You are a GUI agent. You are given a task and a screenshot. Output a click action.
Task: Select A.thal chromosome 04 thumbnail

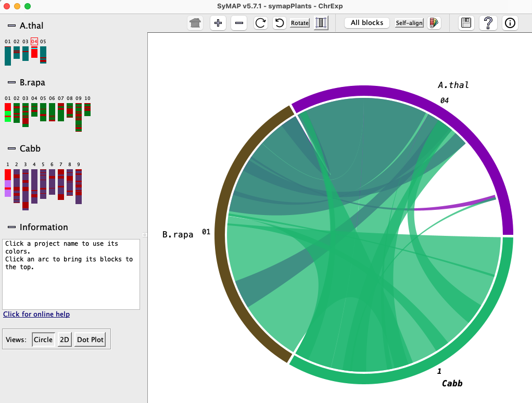tap(34, 52)
